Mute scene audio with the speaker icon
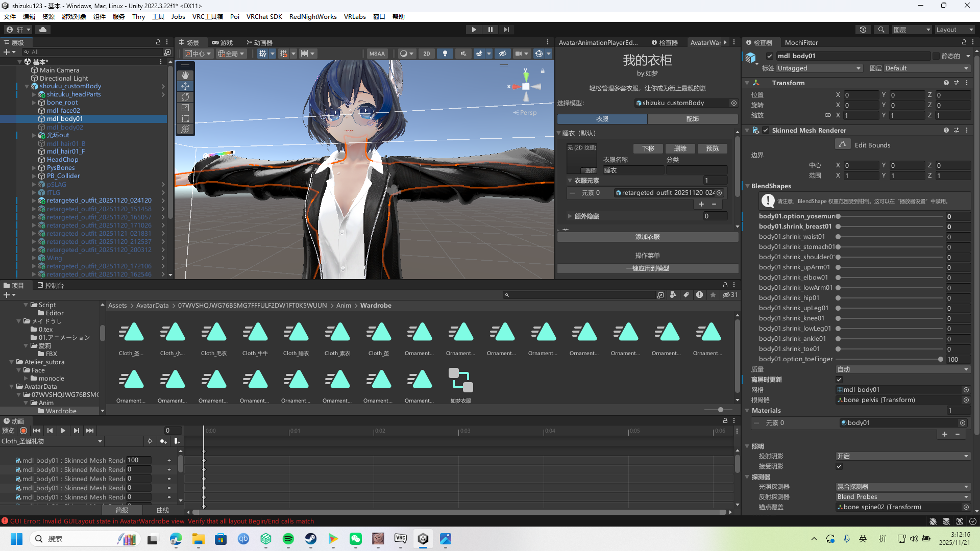The width and height of the screenshot is (980, 551). [x=463, y=54]
